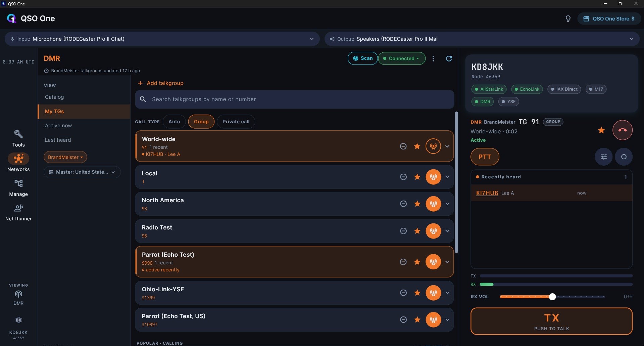Toggle favorite star on Ohio-Link-YSF
644x346 pixels.
pyautogui.click(x=417, y=293)
